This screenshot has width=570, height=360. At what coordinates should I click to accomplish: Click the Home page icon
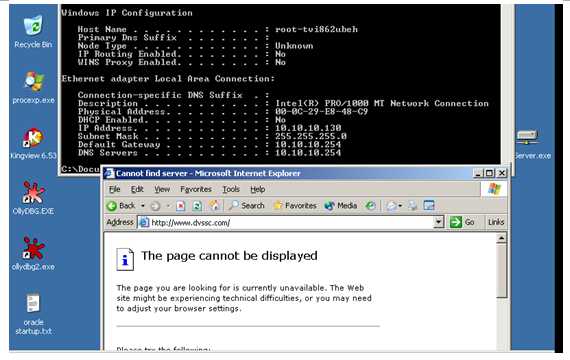tap(214, 206)
